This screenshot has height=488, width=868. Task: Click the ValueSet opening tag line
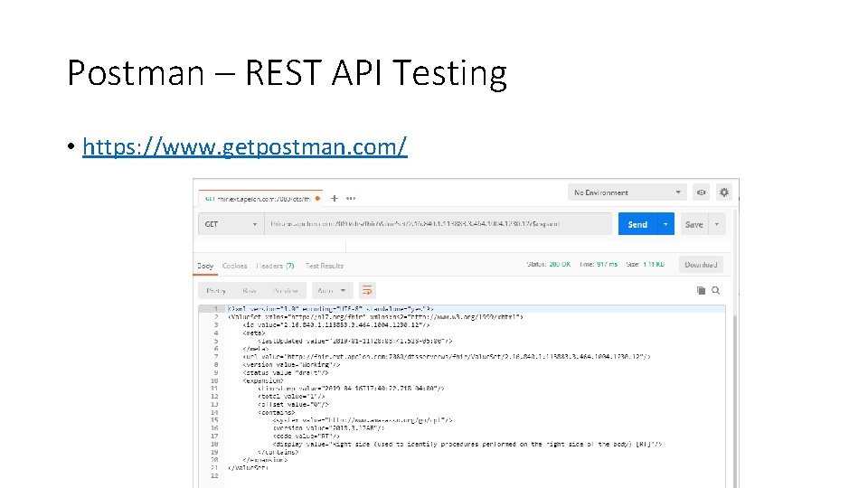pos(375,317)
